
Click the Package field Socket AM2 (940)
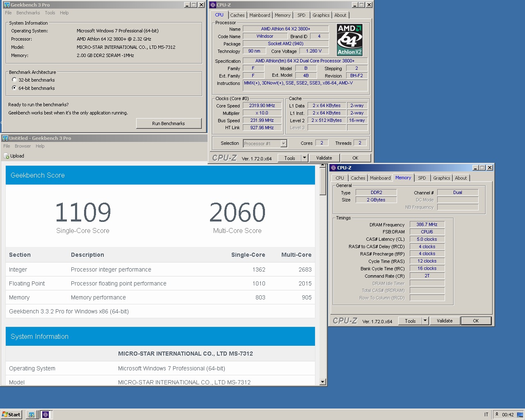[286, 43]
